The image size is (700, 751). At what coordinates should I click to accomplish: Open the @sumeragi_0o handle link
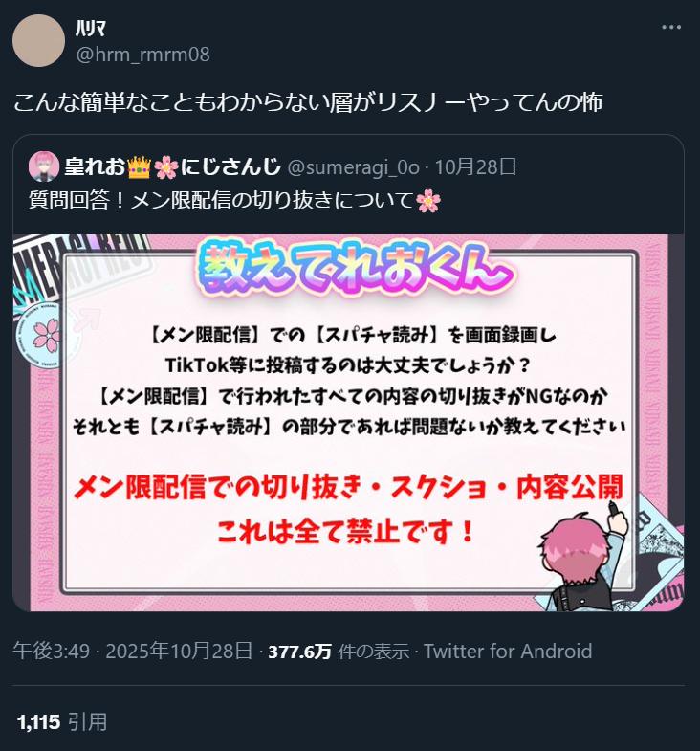[x=354, y=167]
